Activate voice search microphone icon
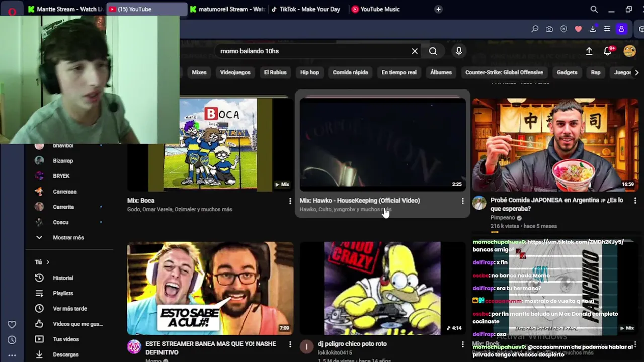This screenshot has width=644, height=362. pos(459,51)
